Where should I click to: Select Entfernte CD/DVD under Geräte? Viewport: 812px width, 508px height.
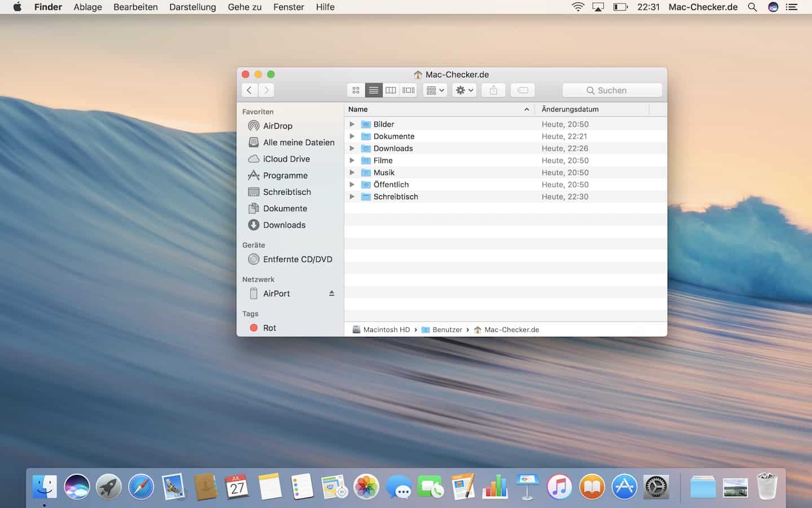coord(290,259)
